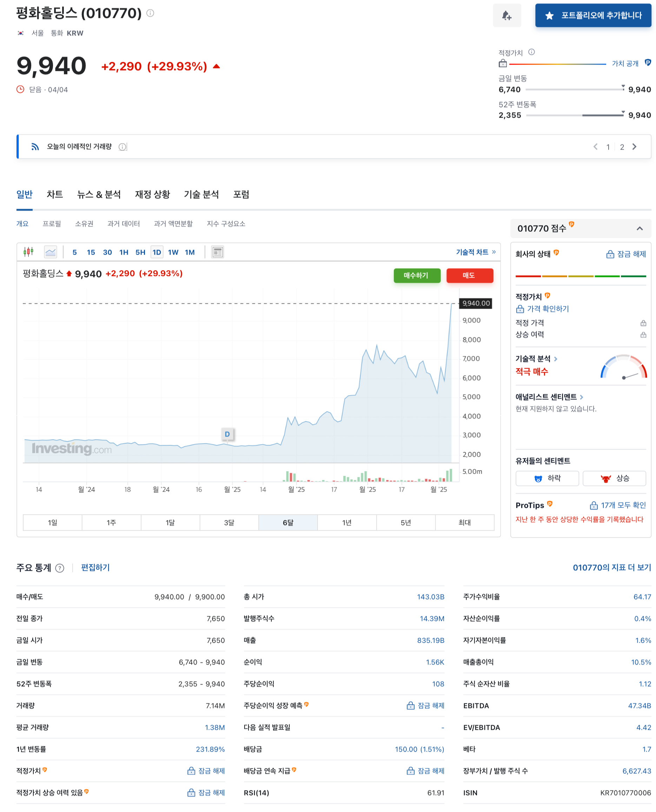The width and height of the screenshot is (656, 812).
Task: Click Pro badge next to ProTips
Action: click(549, 504)
